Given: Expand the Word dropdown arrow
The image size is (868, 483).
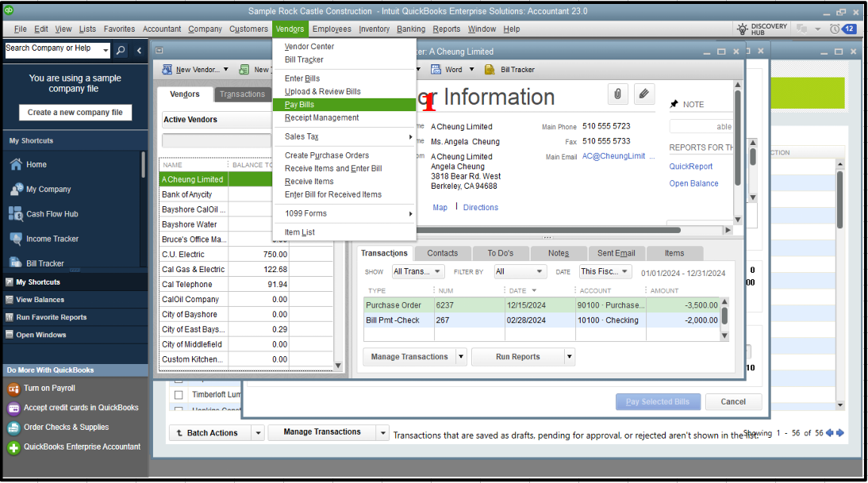Looking at the screenshot, I should [x=471, y=70].
